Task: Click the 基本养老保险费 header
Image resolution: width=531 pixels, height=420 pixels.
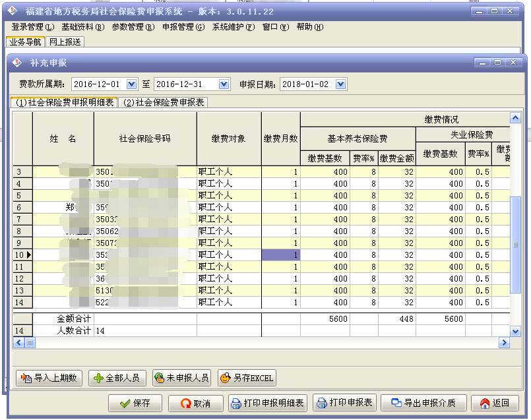Action: tap(358, 138)
